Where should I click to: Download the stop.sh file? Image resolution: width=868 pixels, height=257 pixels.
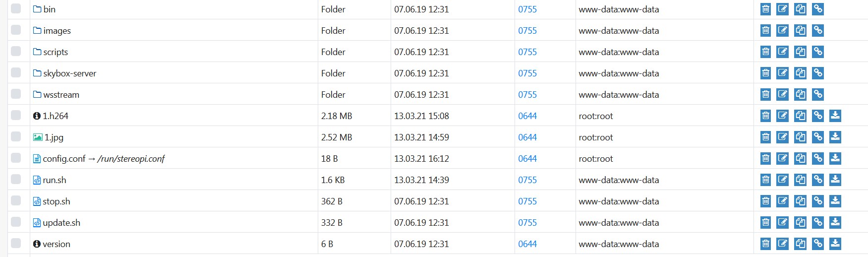tap(835, 201)
